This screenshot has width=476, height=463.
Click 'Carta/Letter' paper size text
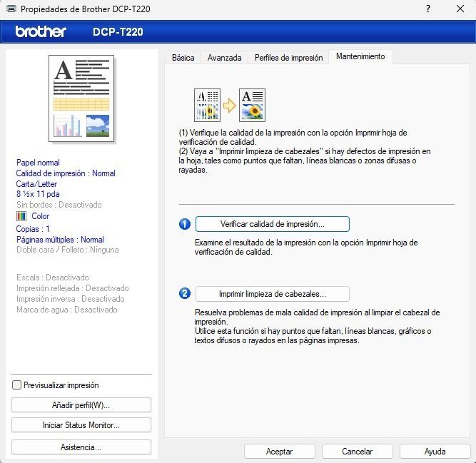(36, 184)
